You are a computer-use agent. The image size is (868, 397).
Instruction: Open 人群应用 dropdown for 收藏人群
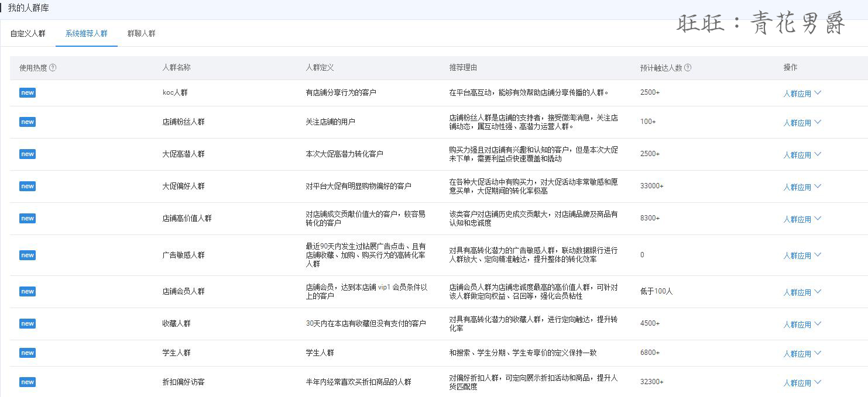802,324
